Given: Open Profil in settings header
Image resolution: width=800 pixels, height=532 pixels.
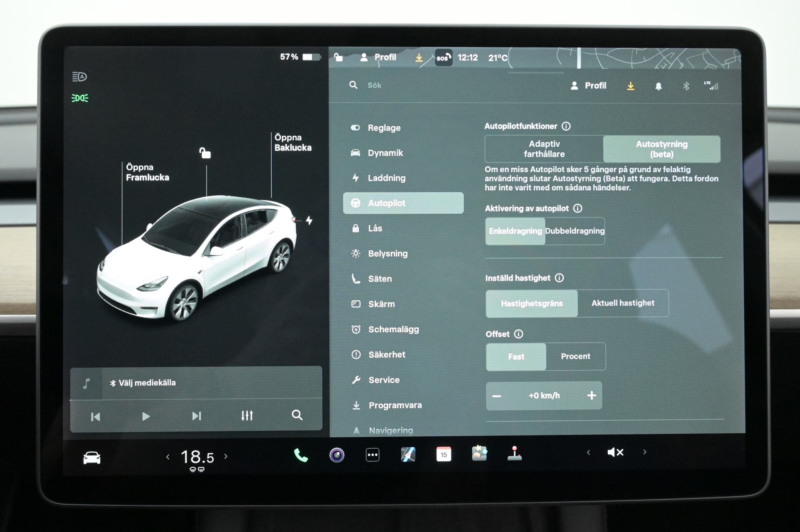Looking at the screenshot, I should click(x=588, y=85).
